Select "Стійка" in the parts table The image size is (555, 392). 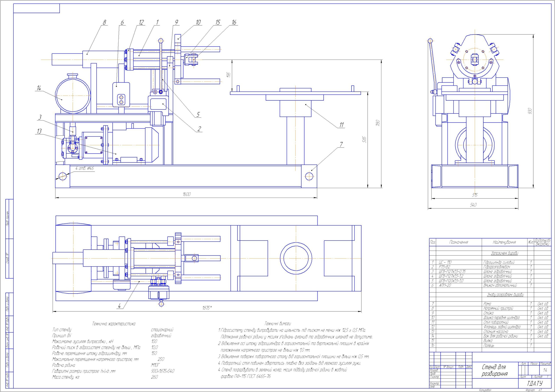point(488,313)
